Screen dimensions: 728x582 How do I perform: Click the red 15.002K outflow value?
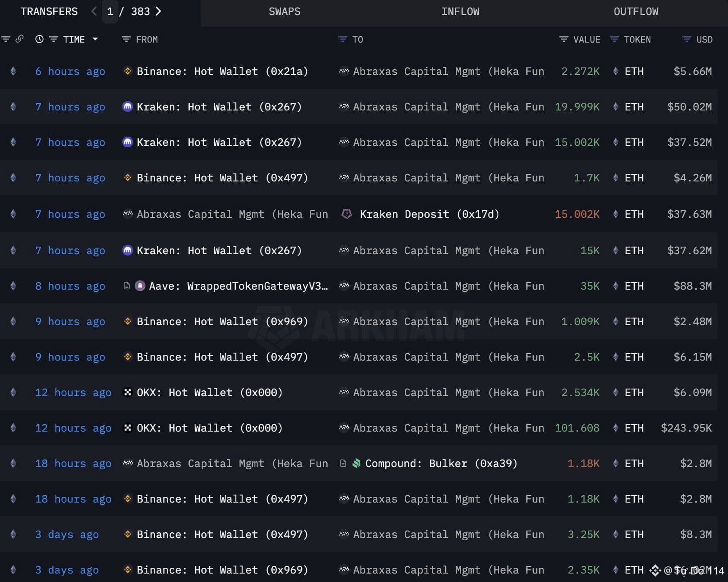click(x=577, y=214)
